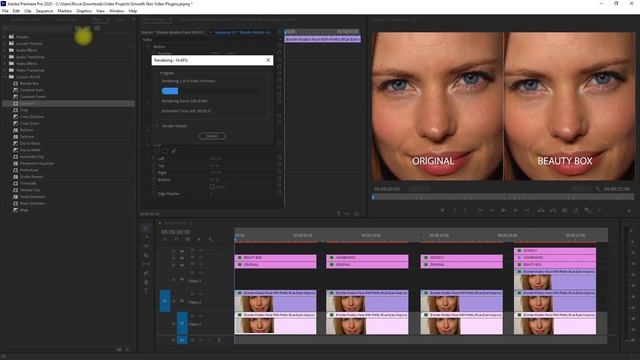The image size is (640, 360).
Task: Select Beauty Box effect in Custom Bin
Action: pos(29,83)
